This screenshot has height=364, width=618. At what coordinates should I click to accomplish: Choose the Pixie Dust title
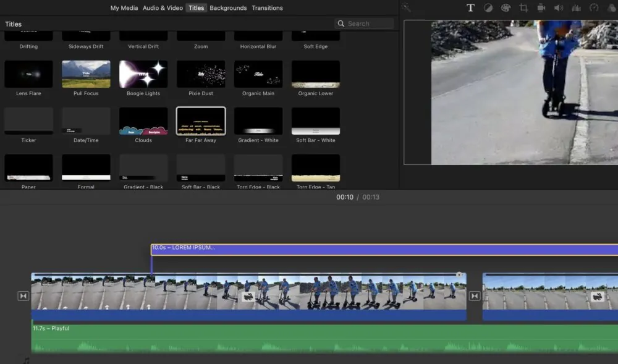201,74
